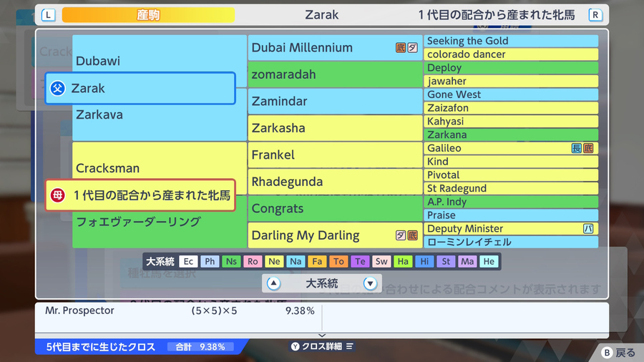Select the Fa lineage swatch

[x=317, y=261]
